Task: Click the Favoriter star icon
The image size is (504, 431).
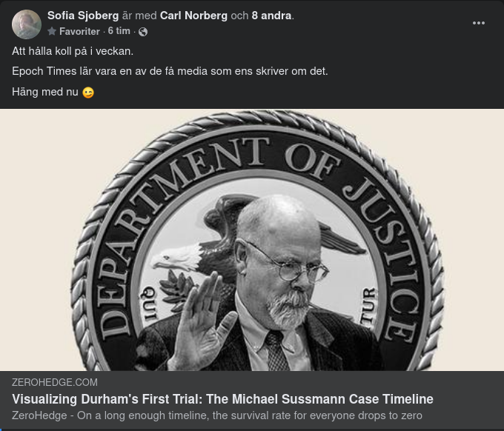Action: [52, 31]
